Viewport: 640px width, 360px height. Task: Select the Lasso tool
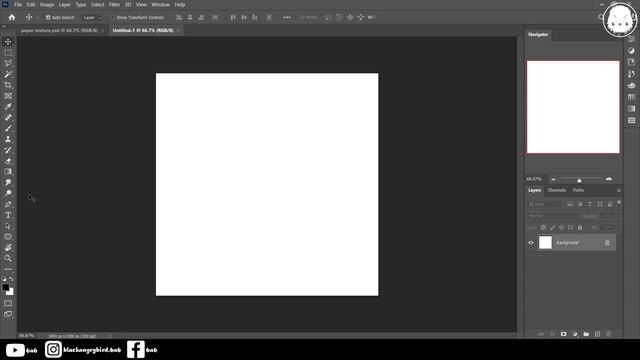point(8,63)
